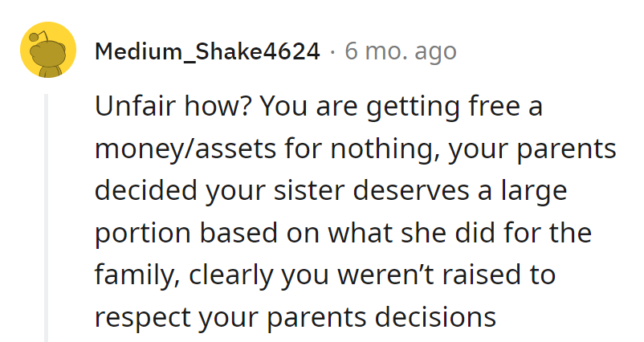The image size is (644, 342).
Task: Click the "6 mo. ago" timestamp
Action: 400,52
